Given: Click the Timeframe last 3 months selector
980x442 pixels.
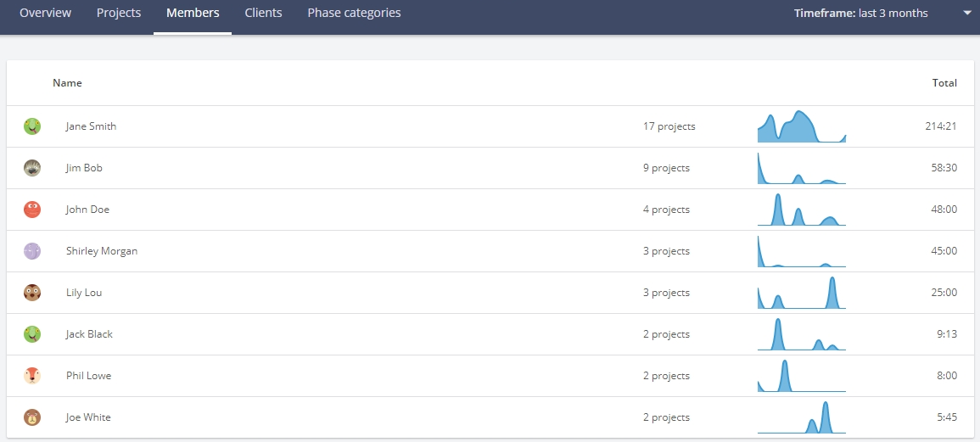Looking at the screenshot, I should [860, 13].
